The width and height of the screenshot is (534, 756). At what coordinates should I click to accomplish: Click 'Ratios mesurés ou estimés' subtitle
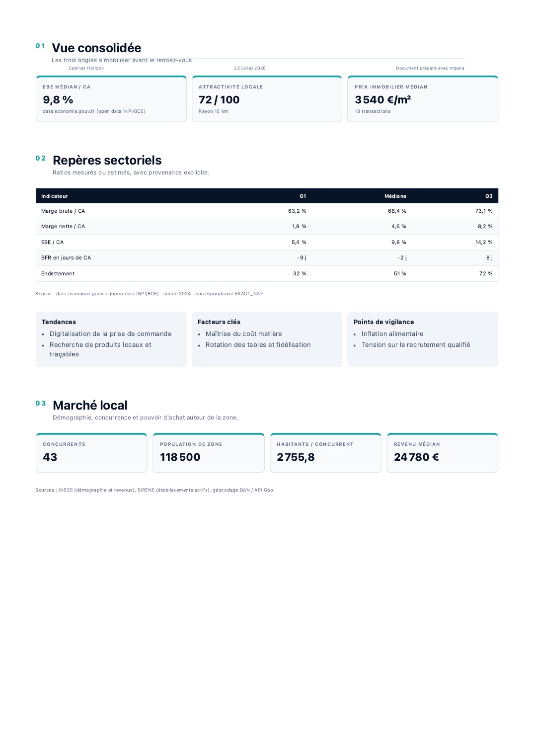pyautogui.click(x=131, y=172)
